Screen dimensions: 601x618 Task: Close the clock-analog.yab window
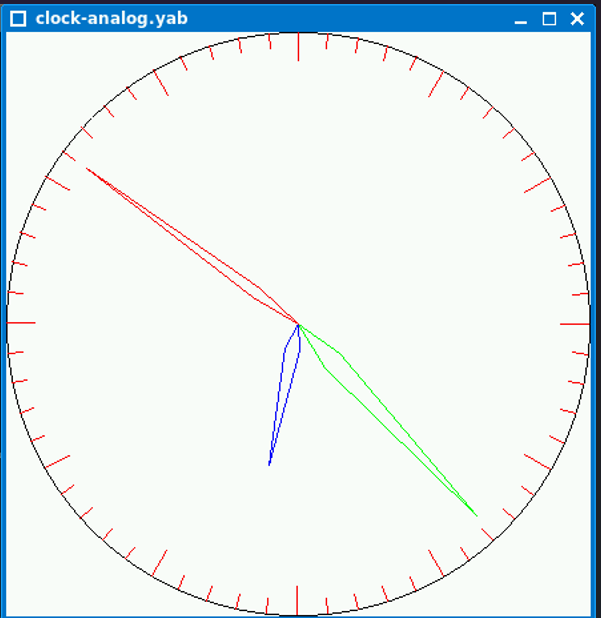(577, 18)
